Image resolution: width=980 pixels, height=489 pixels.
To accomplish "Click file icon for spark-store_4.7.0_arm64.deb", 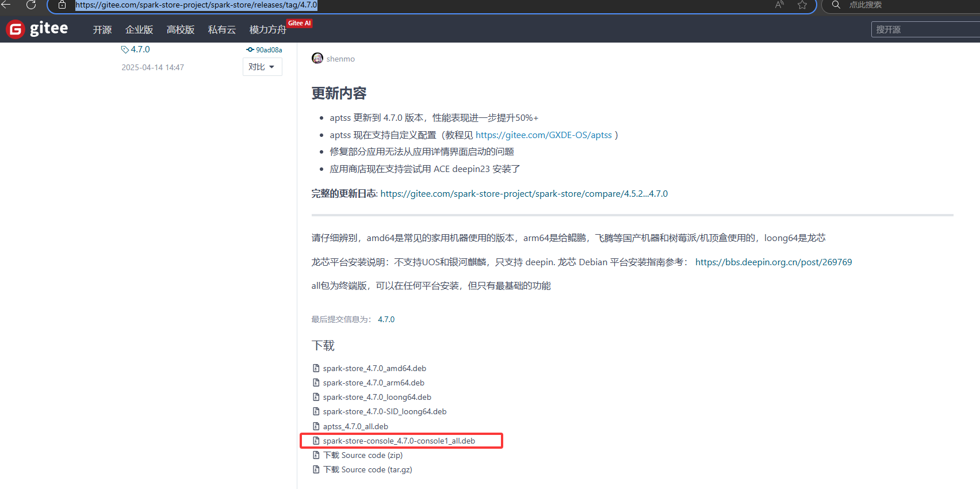I will point(316,383).
